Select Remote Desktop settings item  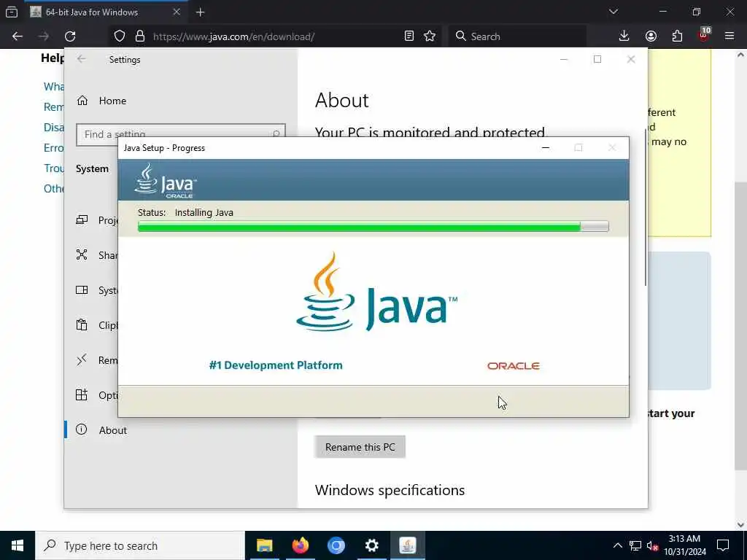(x=97, y=360)
